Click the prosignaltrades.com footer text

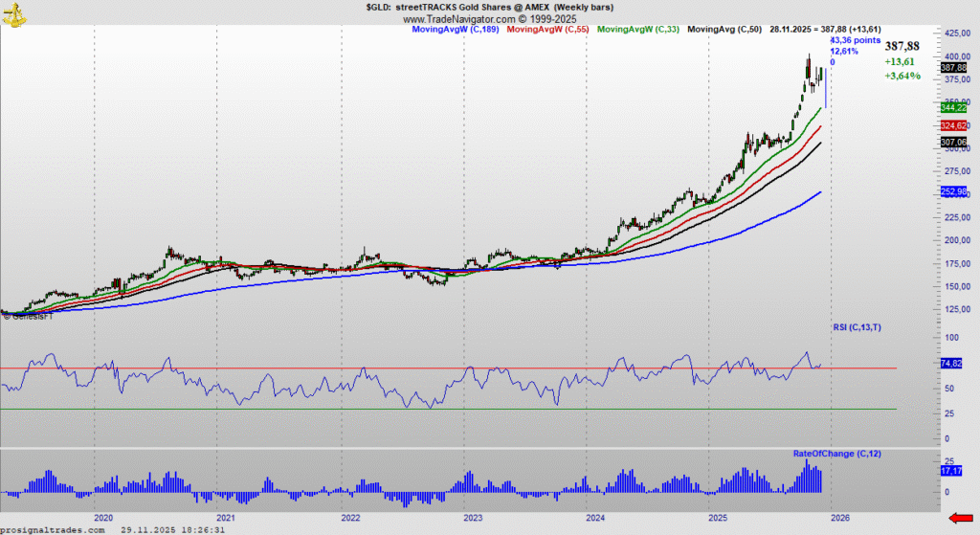pyautogui.click(x=53, y=530)
